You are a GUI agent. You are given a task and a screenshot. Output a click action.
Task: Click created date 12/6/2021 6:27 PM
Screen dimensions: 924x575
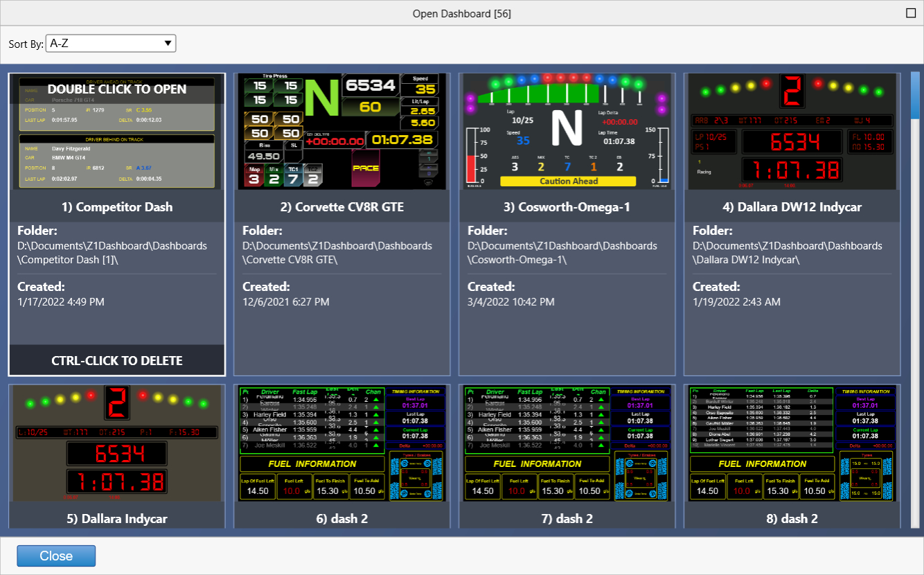pos(286,302)
